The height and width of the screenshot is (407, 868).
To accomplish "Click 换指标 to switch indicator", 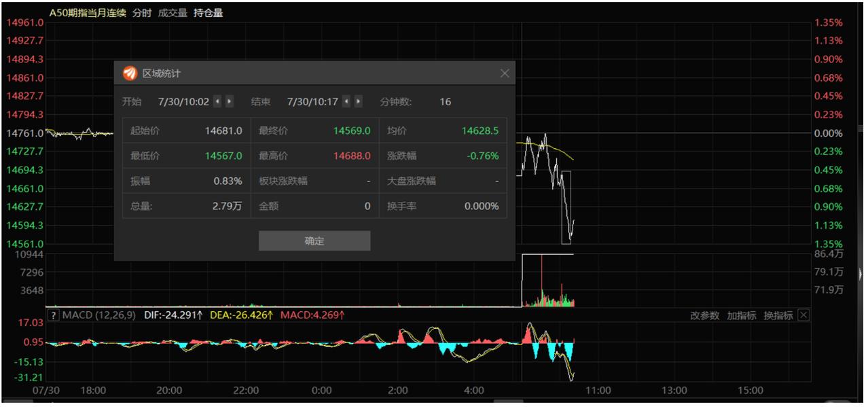I will coord(778,315).
